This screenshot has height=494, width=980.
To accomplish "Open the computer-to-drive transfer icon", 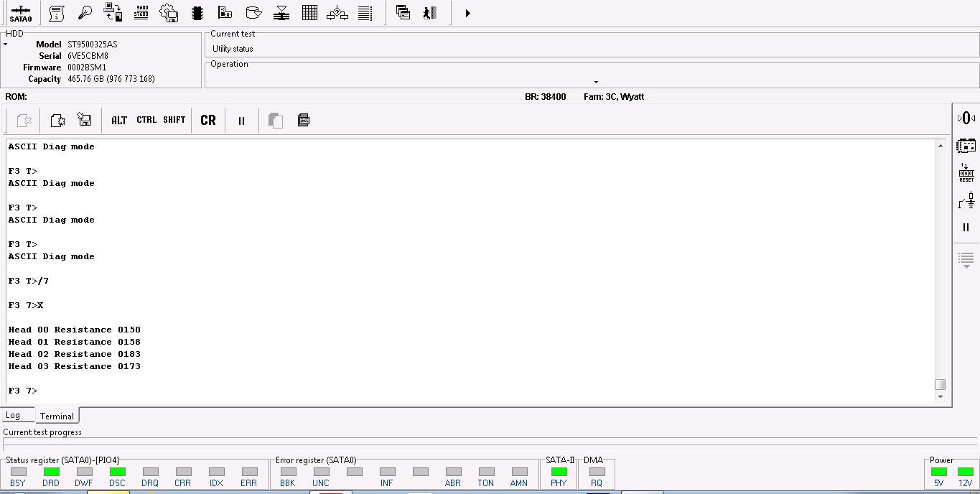I will (113, 13).
